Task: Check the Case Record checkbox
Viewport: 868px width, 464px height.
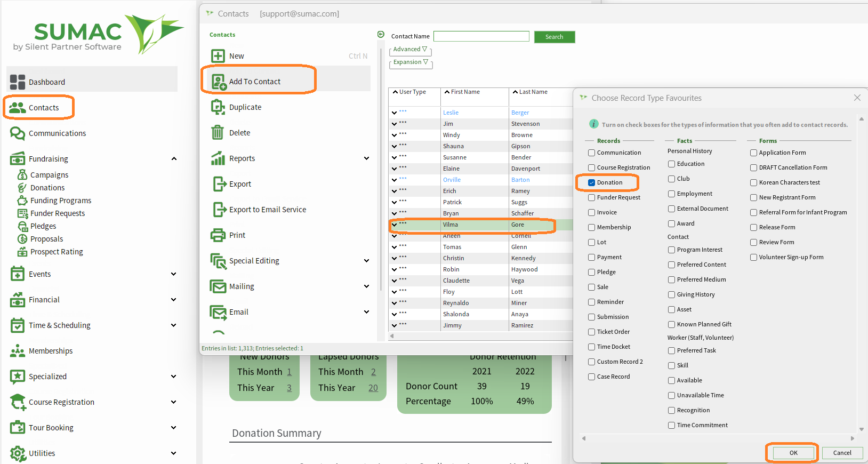Action: (x=591, y=377)
